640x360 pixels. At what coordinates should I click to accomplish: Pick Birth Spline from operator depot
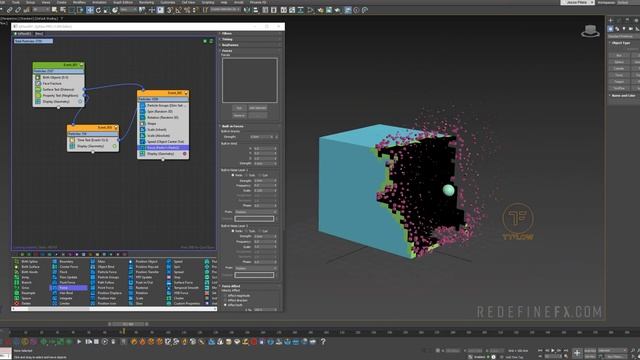click(x=27, y=261)
